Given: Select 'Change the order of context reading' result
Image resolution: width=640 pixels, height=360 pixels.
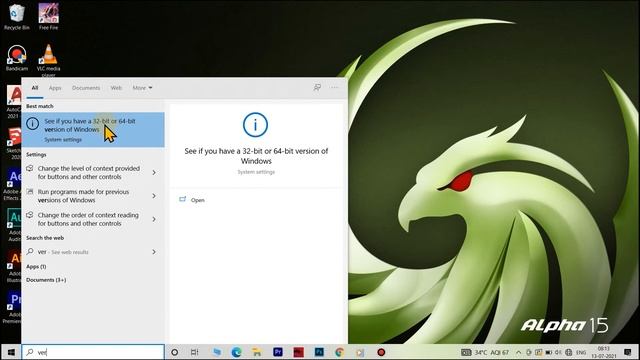Looking at the screenshot, I should (88, 219).
